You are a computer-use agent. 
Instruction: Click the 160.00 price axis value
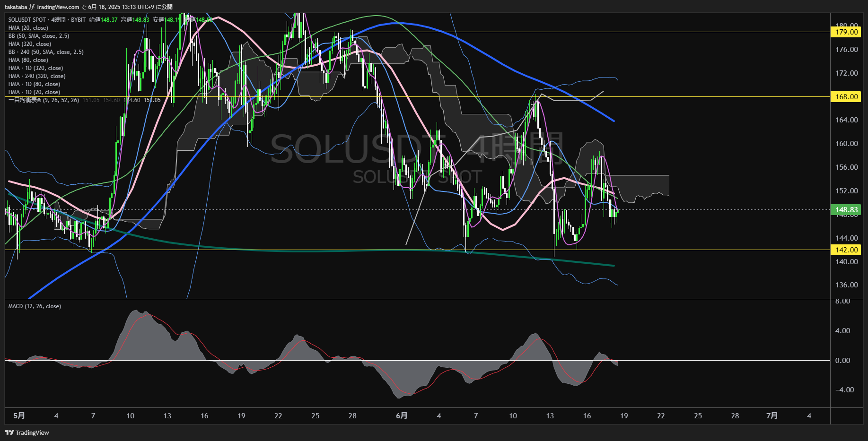point(847,144)
